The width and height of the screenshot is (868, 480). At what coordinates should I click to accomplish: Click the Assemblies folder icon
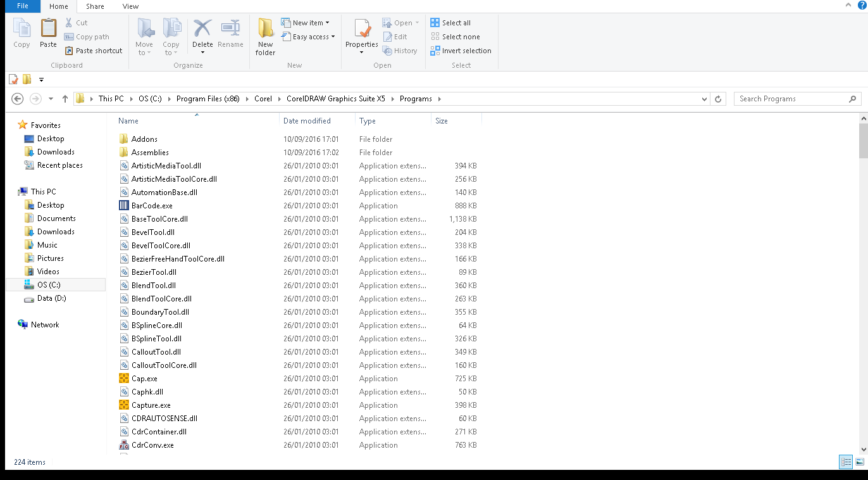pos(124,153)
